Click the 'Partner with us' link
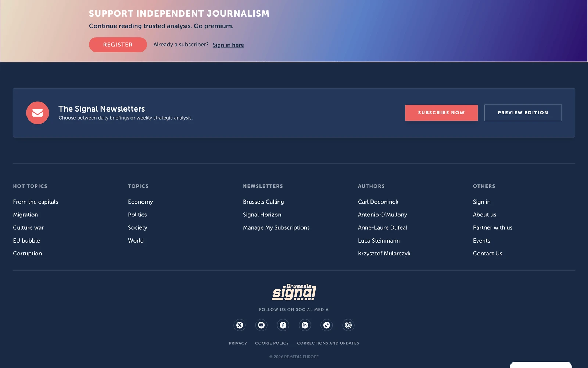Image resolution: width=588 pixels, height=368 pixels. (493, 227)
